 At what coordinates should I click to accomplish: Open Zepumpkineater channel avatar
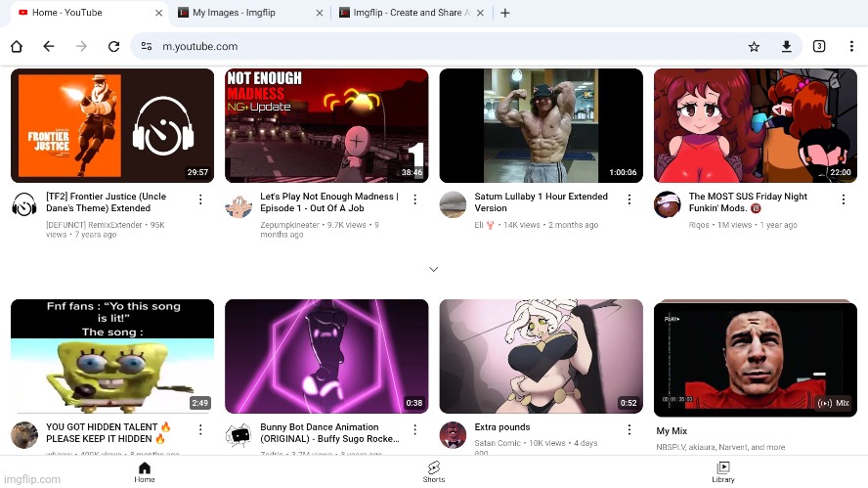click(x=239, y=205)
